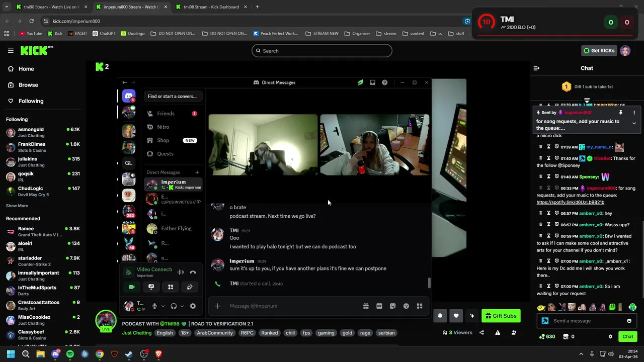This screenshot has width=644, height=362.
Task: Unpin the pinned chat message
Action: coord(621,113)
